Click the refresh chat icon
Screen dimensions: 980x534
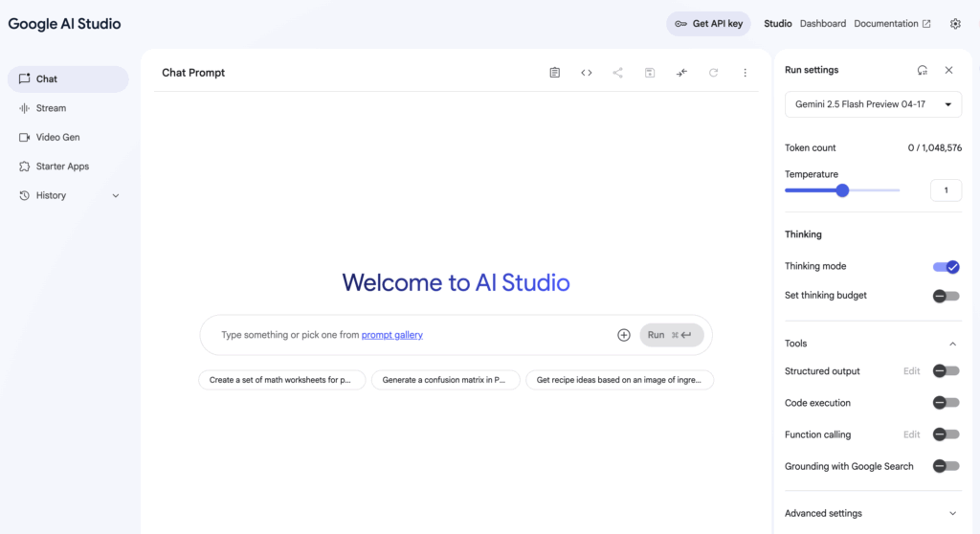point(713,73)
